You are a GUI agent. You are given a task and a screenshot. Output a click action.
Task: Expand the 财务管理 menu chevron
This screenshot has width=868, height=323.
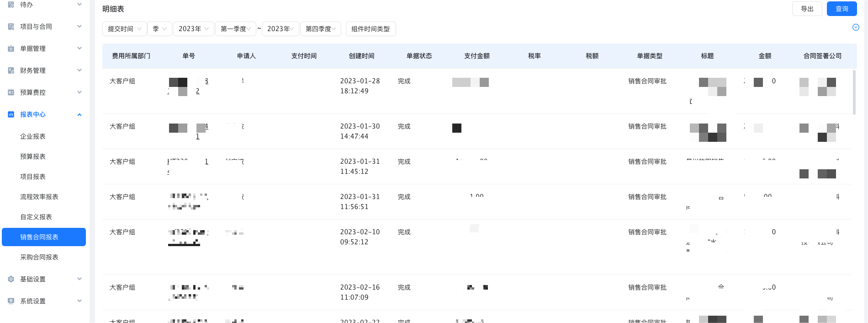(x=79, y=70)
